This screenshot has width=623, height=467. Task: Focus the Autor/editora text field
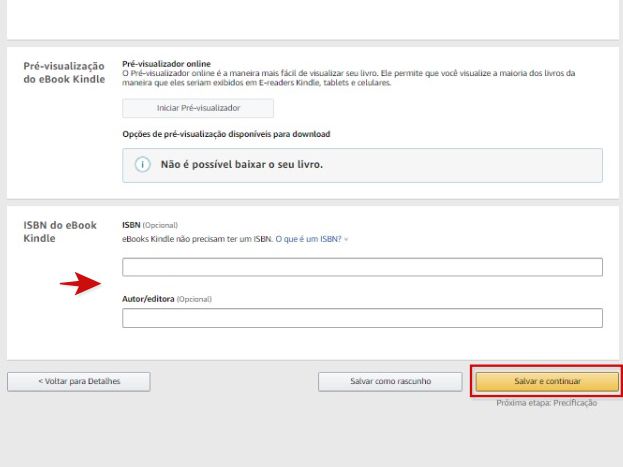pos(362,318)
